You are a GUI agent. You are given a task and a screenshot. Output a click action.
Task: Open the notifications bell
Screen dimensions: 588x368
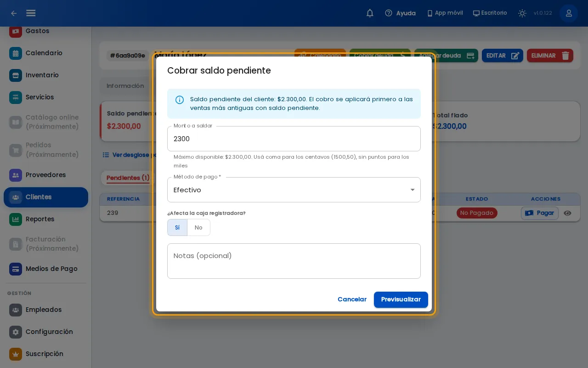(x=370, y=13)
